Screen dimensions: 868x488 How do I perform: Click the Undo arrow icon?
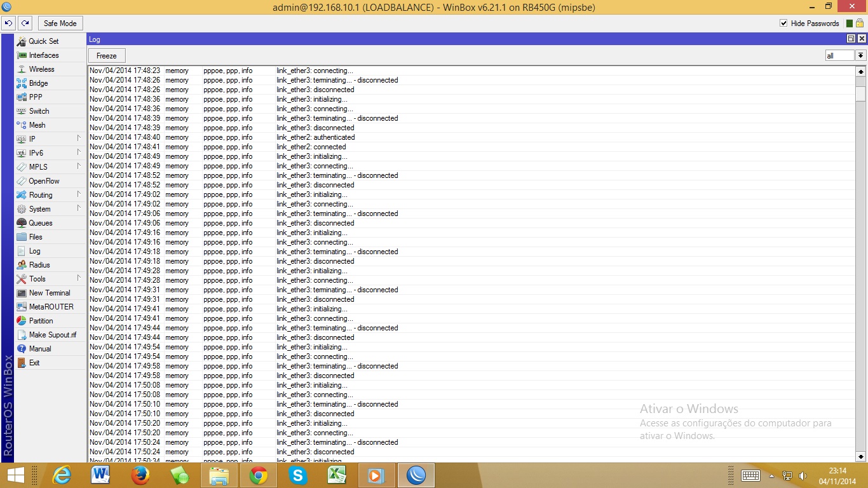click(8, 24)
